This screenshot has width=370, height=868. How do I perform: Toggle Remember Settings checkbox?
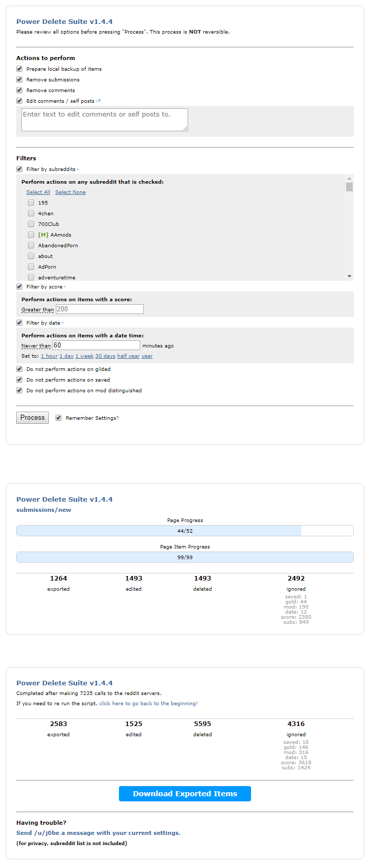[58, 418]
